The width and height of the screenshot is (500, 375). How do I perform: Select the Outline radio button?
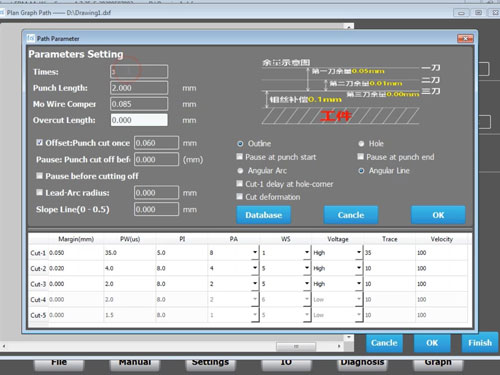[240, 144]
